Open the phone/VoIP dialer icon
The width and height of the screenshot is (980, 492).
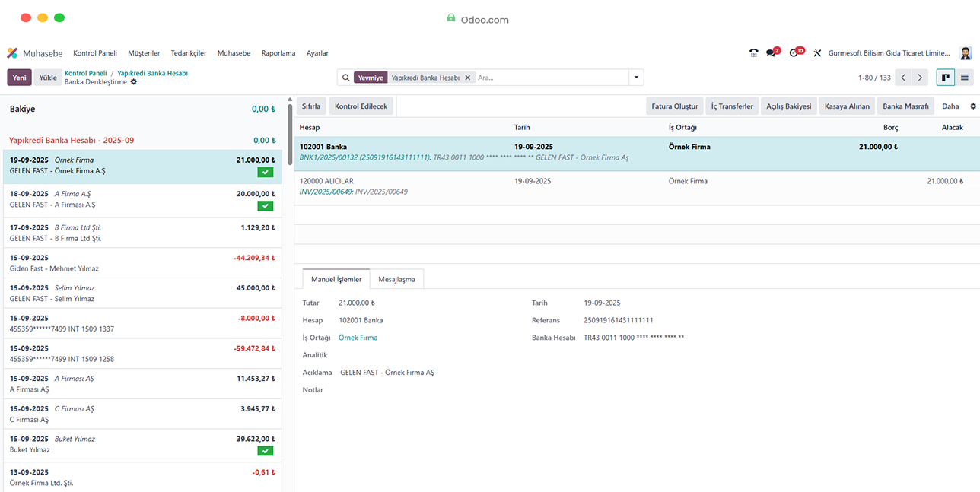point(753,53)
